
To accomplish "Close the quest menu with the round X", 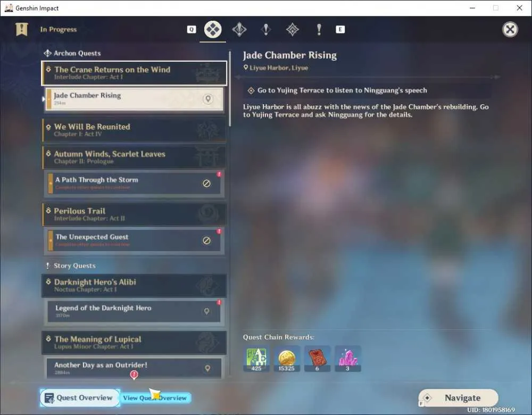I will coord(510,29).
